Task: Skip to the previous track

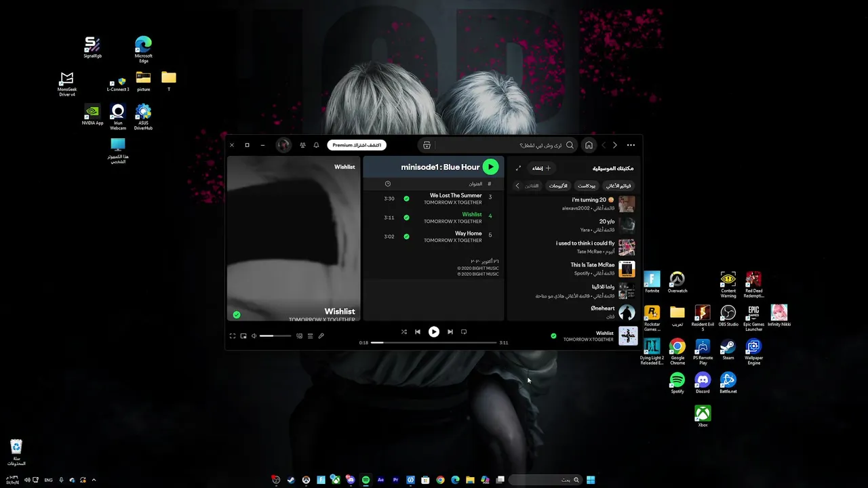Action: [418, 332]
